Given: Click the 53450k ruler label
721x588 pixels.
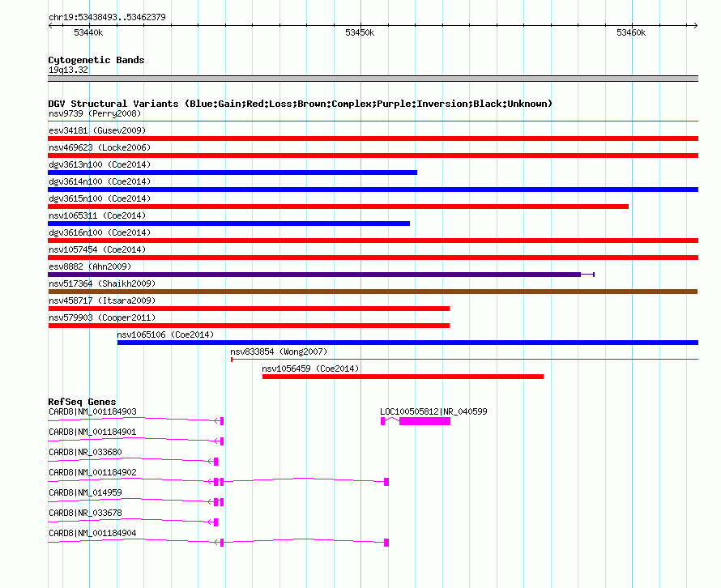Looking at the screenshot, I should [360, 32].
